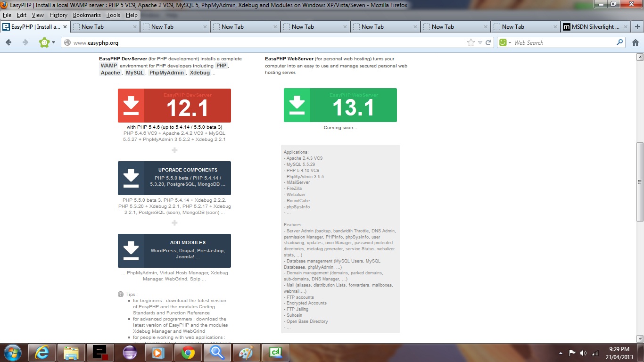The width and height of the screenshot is (644, 362).
Task: Open the Paint palette taskbar icon
Action: pyautogui.click(x=247, y=353)
